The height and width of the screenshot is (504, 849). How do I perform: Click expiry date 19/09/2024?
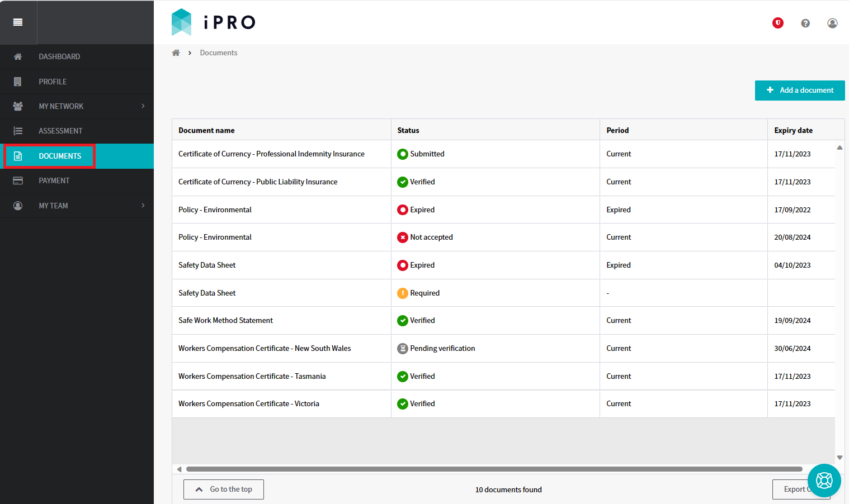pos(792,321)
